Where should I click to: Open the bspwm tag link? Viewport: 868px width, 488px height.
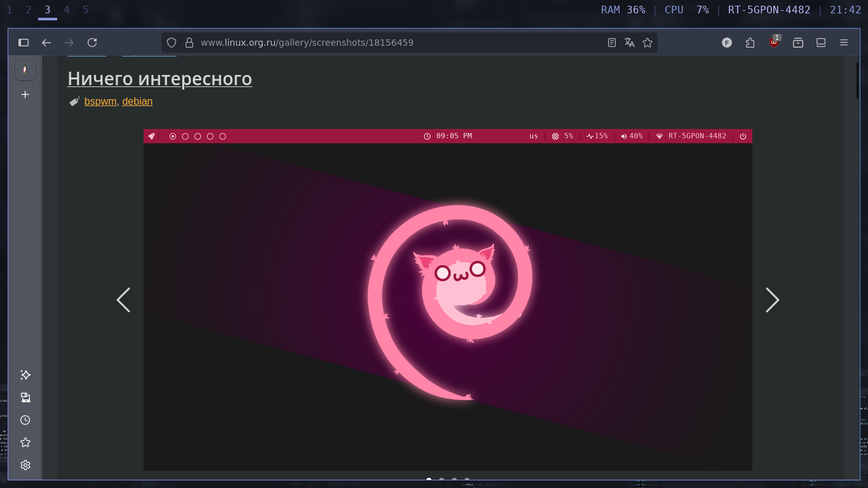click(100, 101)
